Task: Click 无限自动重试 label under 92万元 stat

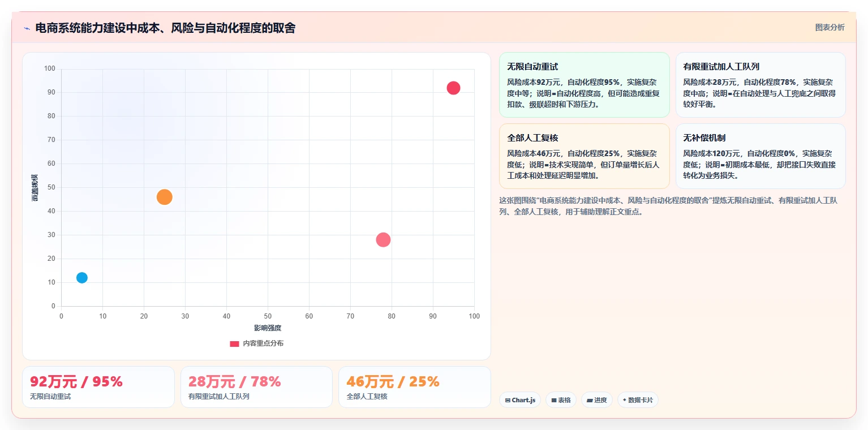Action: click(50, 397)
